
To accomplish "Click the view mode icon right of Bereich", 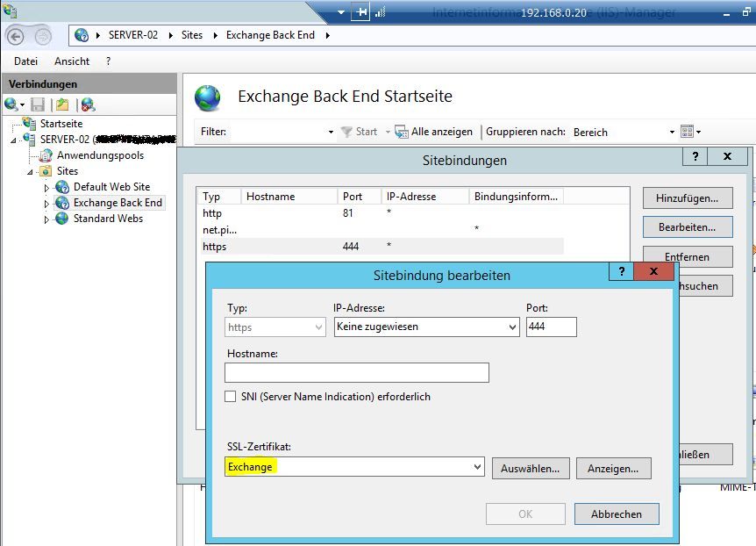I will pos(687,132).
